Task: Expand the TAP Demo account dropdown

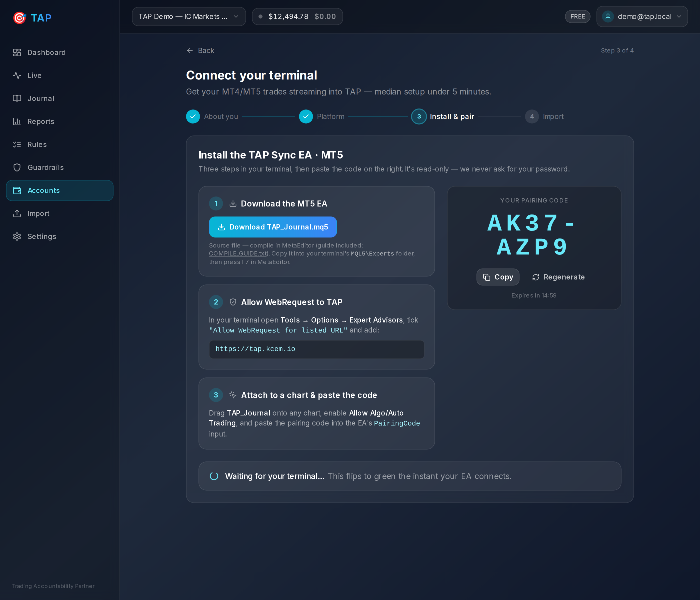Action: (x=189, y=16)
